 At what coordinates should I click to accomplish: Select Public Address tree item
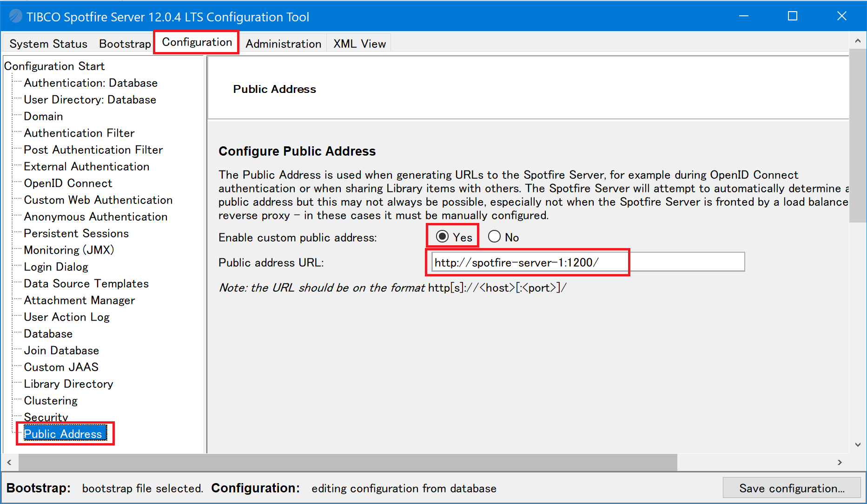point(65,434)
